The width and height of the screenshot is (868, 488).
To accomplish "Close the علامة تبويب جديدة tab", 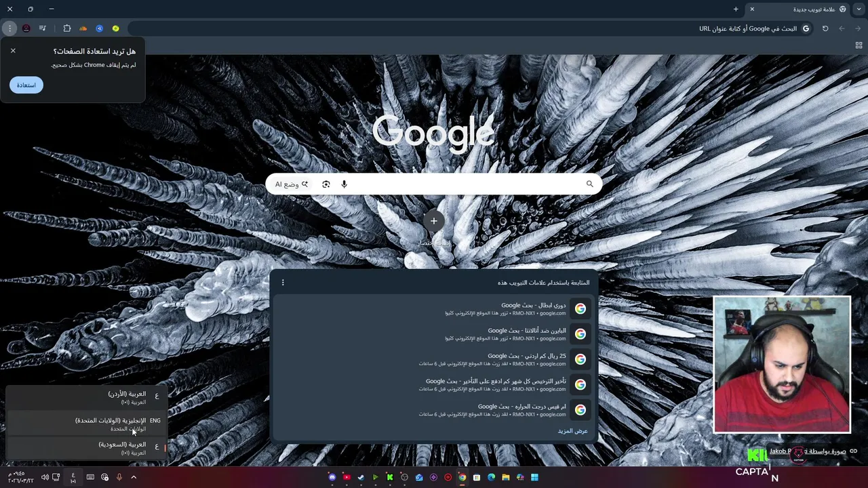I will point(752,9).
